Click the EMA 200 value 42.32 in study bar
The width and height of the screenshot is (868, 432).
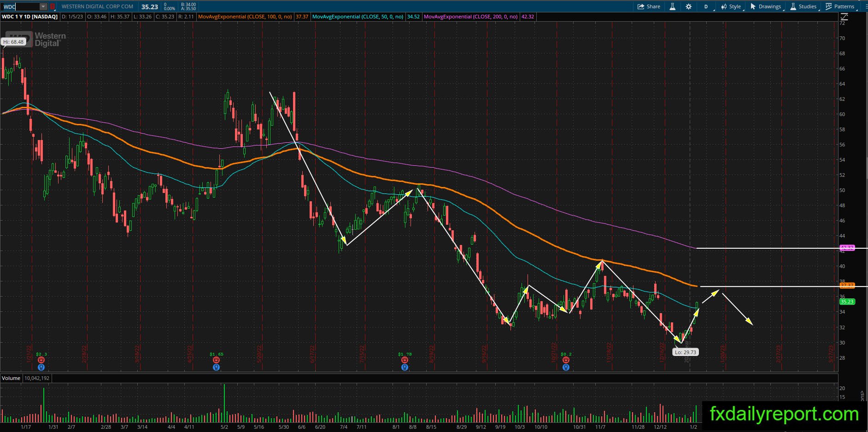528,17
